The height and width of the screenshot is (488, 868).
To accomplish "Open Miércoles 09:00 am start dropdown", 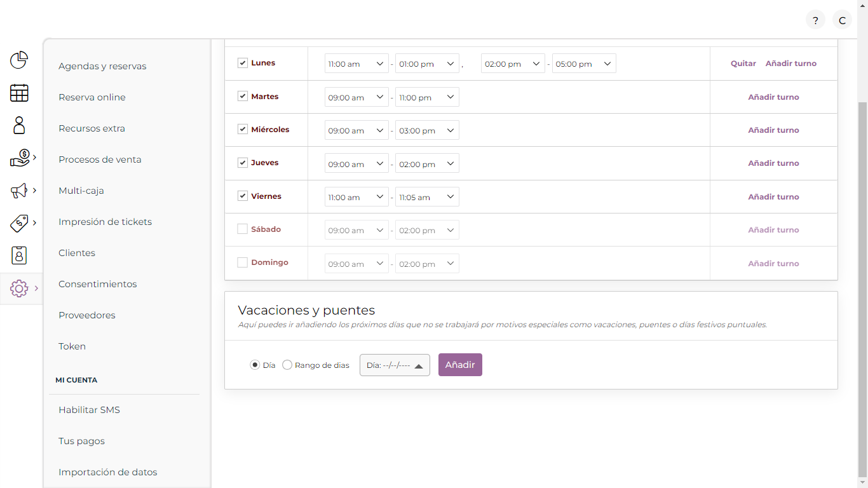I will (356, 130).
